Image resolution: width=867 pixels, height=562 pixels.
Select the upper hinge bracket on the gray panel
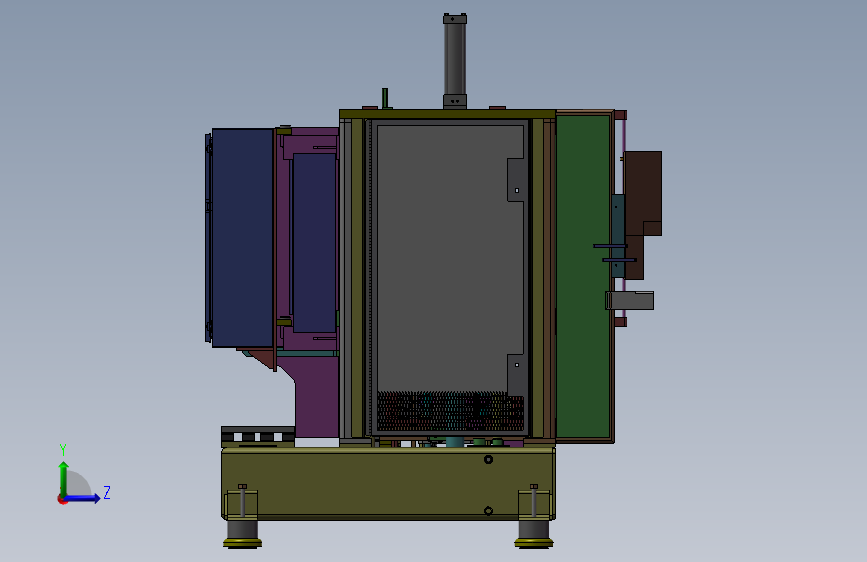coord(516,180)
